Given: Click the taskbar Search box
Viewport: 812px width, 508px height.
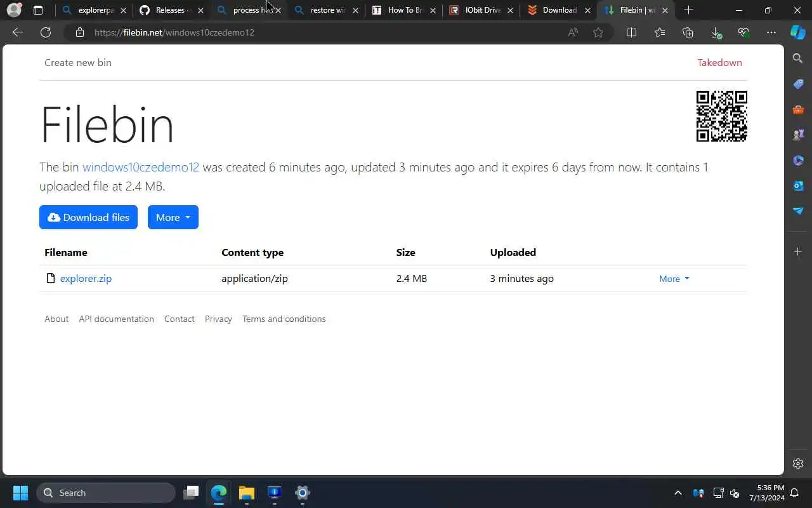Looking at the screenshot, I should [106, 493].
